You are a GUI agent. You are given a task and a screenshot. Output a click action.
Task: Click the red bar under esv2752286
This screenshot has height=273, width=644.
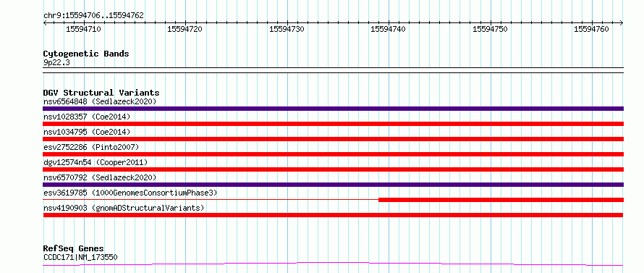tap(333, 154)
